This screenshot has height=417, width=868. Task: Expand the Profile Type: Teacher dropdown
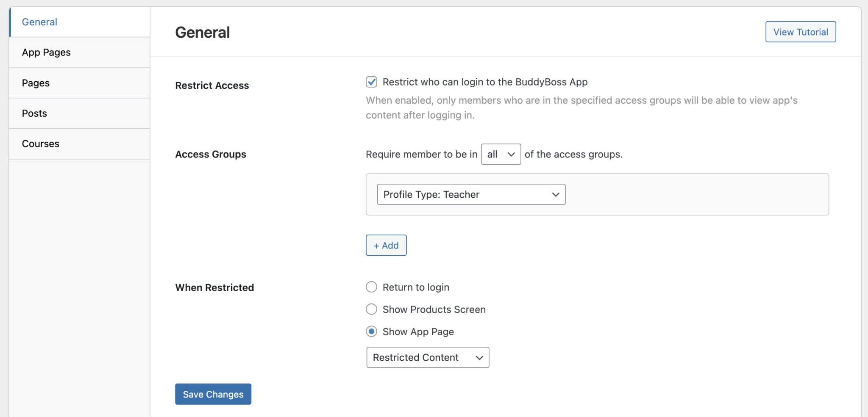[470, 195]
